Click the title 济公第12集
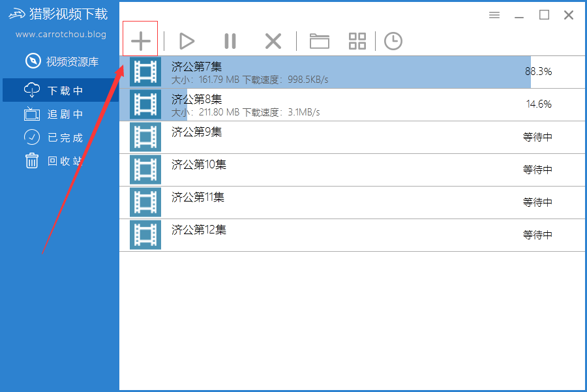 pos(199,230)
